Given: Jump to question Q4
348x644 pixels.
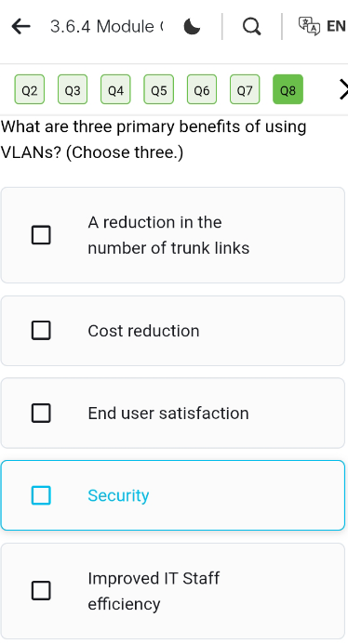Looking at the screenshot, I should [x=115, y=89].
